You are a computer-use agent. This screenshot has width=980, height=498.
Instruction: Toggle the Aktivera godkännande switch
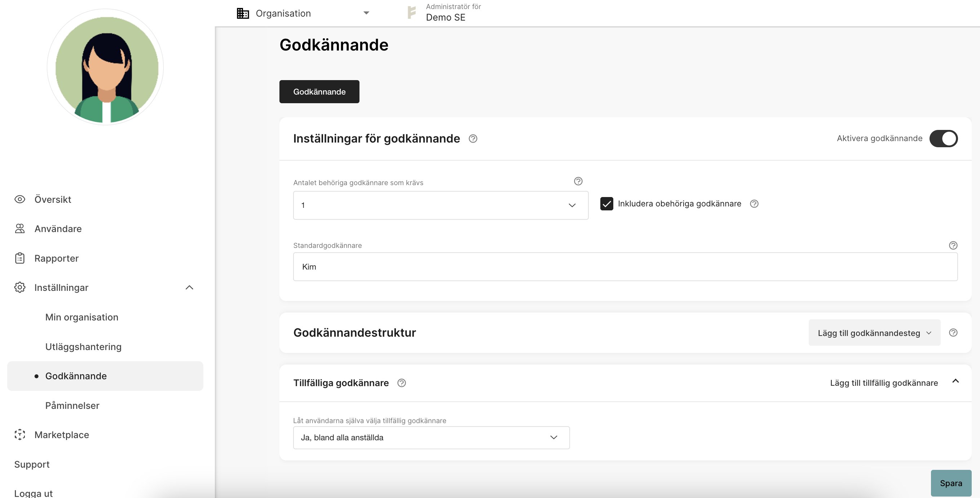coord(944,139)
